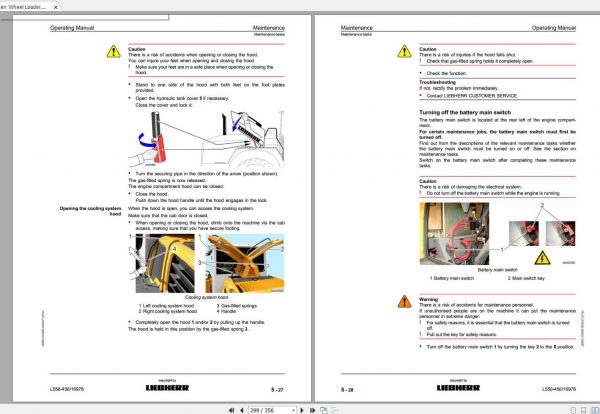This screenshot has width=600, height=414.
Task: Click the right cooling system hood photo
Action: coord(245,263)
